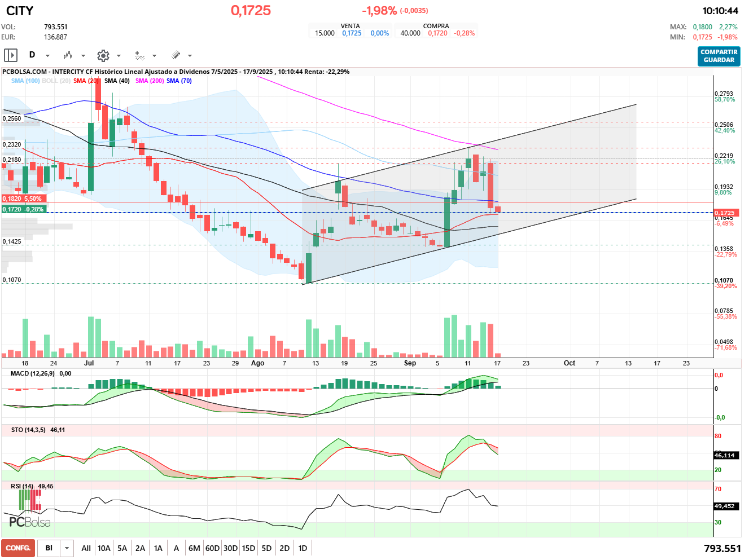
Task: Click the VENTA price 0,1725
Action: [x=352, y=33]
